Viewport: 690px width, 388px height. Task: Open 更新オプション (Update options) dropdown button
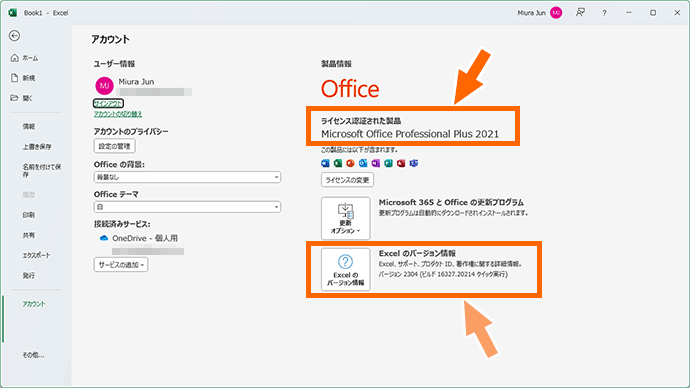(345, 218)
